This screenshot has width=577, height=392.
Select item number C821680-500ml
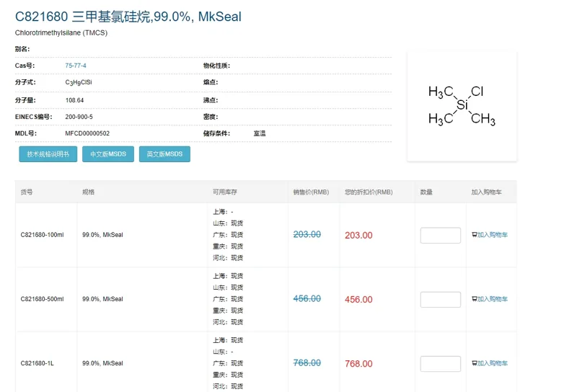(42, 299)
